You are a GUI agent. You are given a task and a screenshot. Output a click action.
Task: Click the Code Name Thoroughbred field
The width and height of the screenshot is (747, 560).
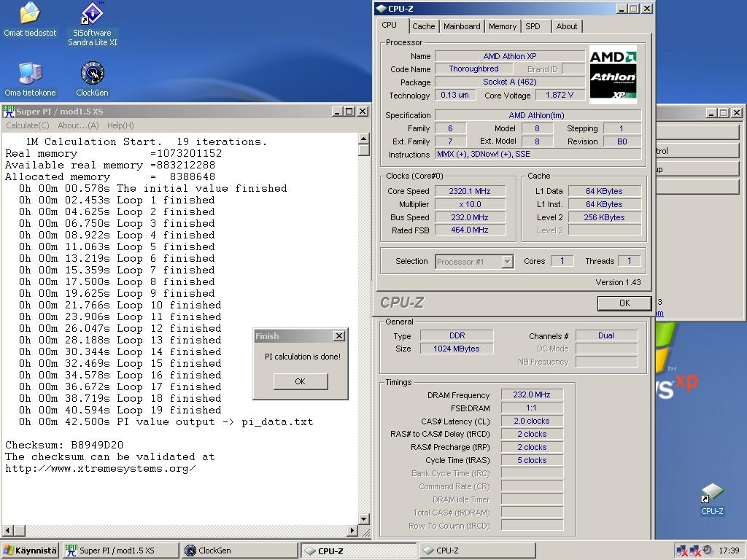(473, 69)
